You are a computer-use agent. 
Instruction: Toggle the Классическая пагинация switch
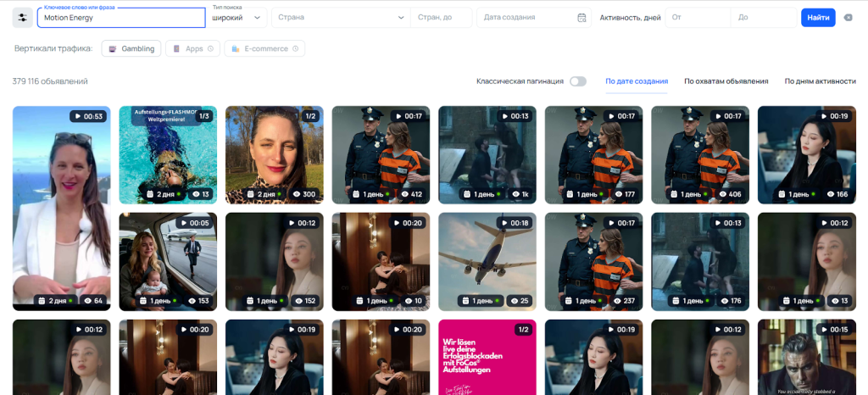(577, 81)
